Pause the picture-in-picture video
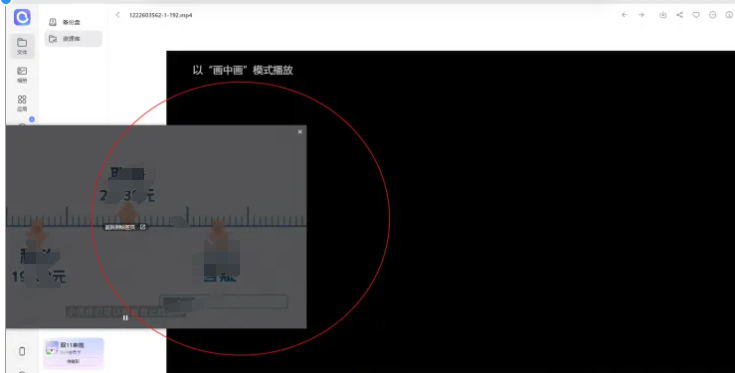Viewport: 735px width, 373px height. (125, 318)
